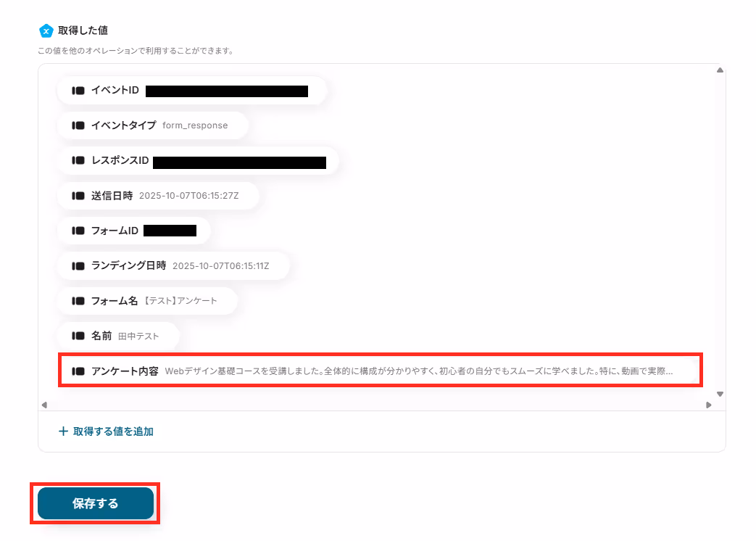Click the tag icon next to レスポンスID
Viewport: 756px width, 541px height.
(x=78, y=160)
